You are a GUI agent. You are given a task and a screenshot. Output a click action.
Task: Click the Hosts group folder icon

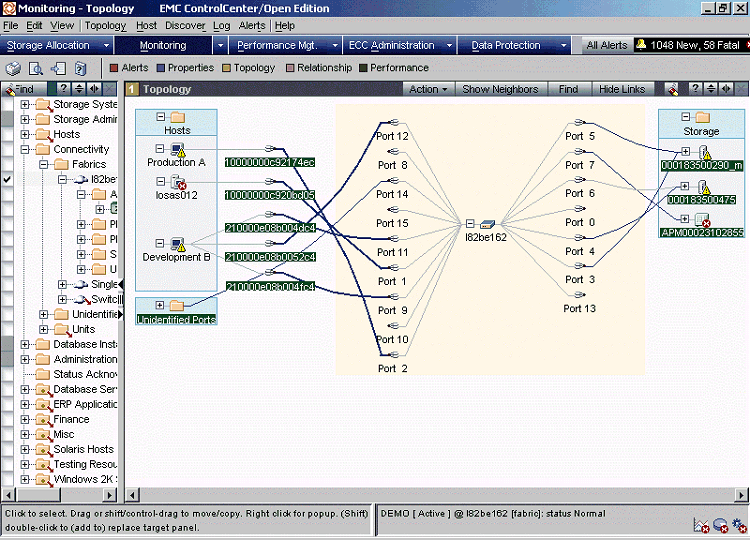tap(178, 117)
